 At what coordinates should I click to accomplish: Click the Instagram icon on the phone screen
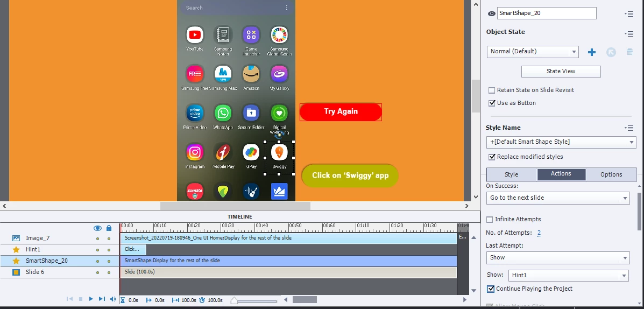pos(195,152)
